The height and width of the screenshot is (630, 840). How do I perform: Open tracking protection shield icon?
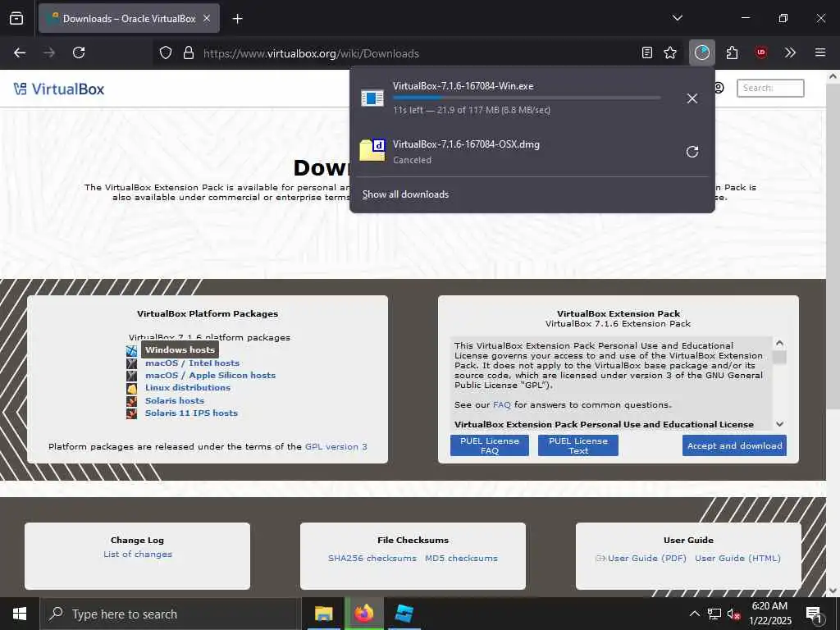point(166,52)
